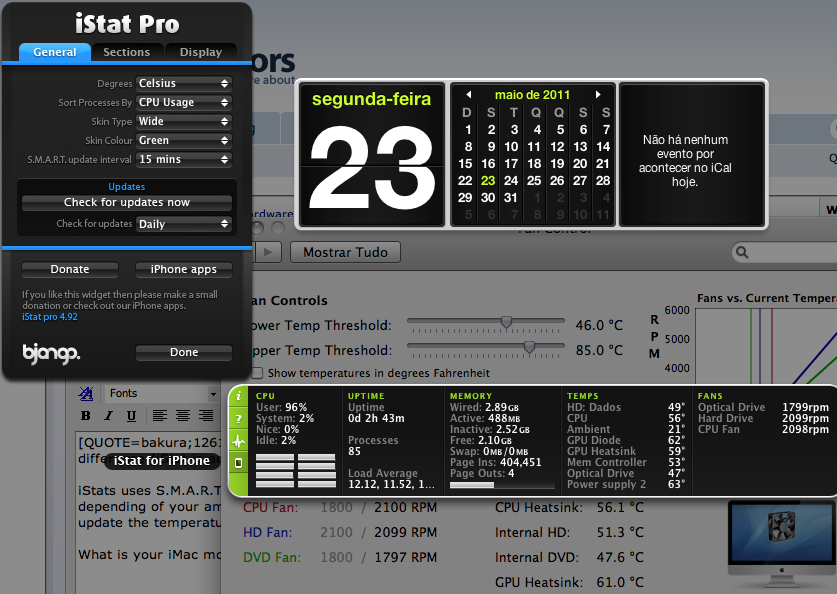837x594 pixels.
Task: Click the Mostrar Tudo button
Action: (345, 252)
